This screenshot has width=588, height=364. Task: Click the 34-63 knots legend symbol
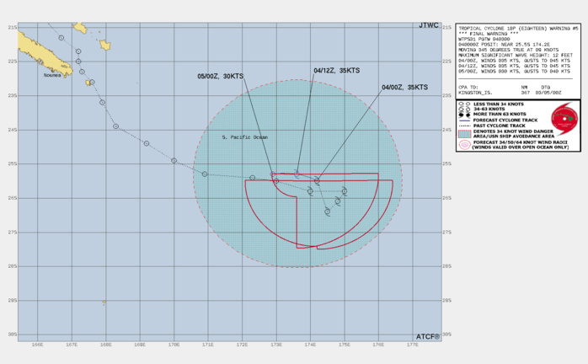(x=462, y=109)
